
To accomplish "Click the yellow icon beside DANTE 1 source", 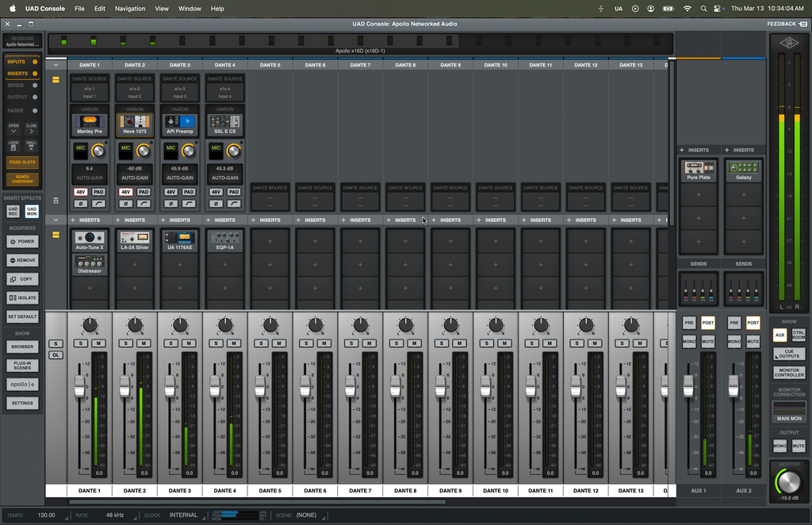I will click(56, 80).
